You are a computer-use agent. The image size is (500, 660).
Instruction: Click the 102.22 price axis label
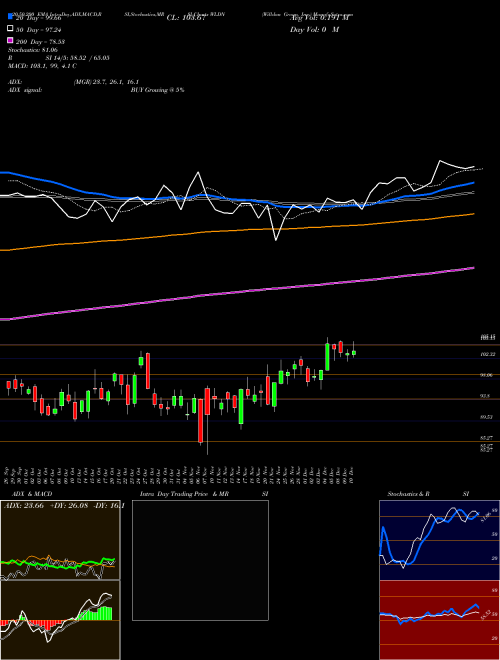click(x=487, y=355)
